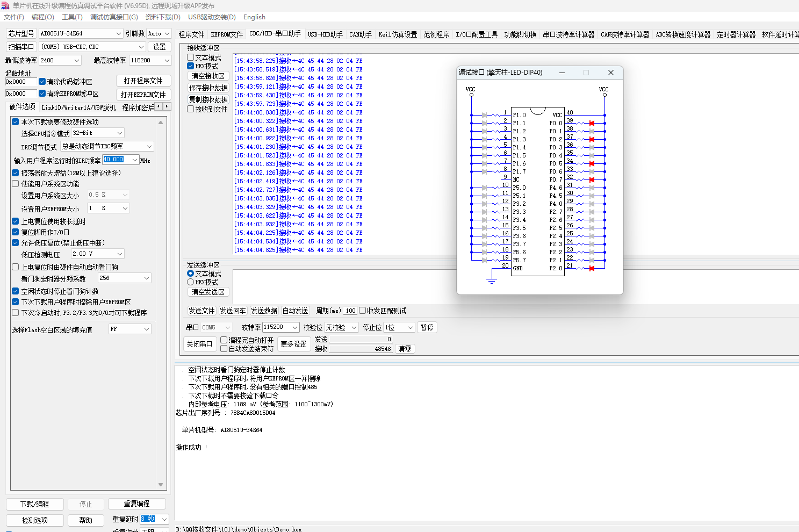Open the 范例程序 tab
Viewport: 799px width, 532px height.
click(436, 34)
